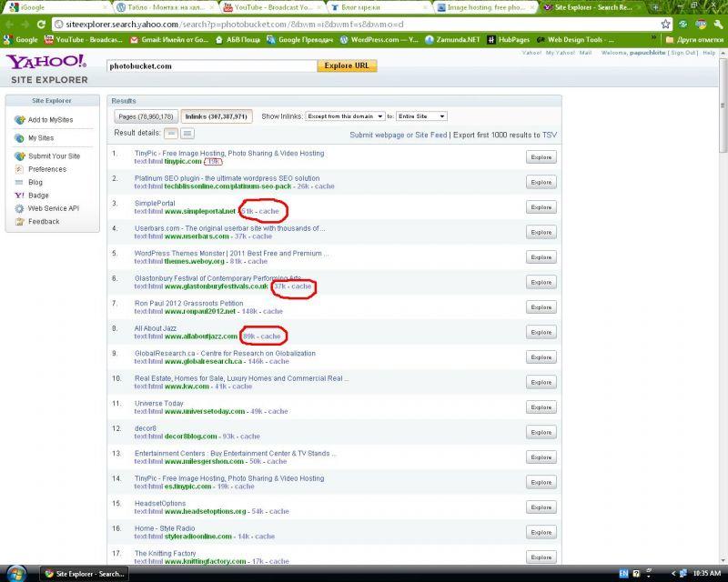
Task: Switch to the expanded result details view
Action: click(187, 134)
